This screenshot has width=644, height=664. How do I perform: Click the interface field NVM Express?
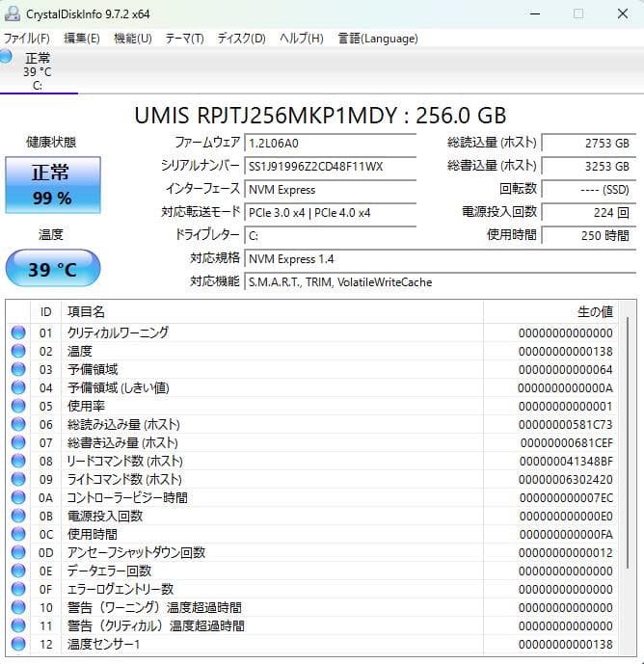[x=330, y=189]
